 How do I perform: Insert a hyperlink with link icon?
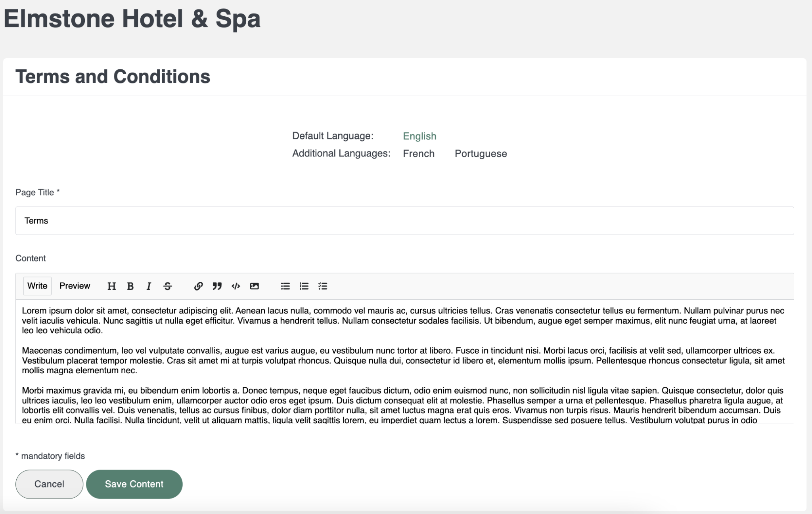(198, 286)
